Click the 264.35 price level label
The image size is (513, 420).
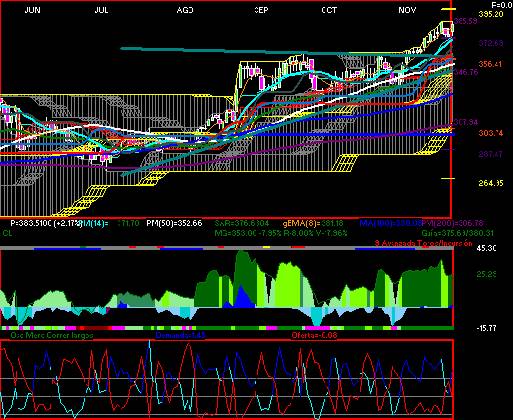coord(491,183)
